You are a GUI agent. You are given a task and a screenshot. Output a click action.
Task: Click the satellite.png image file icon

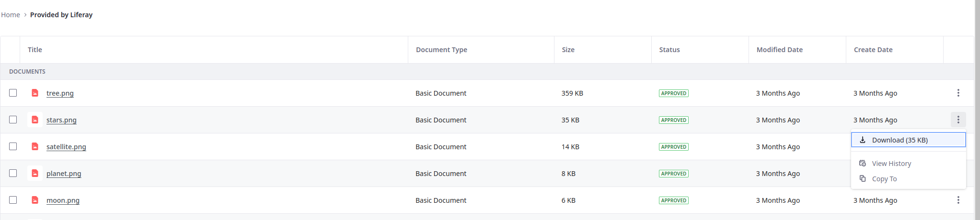click(x=35, y=146)
